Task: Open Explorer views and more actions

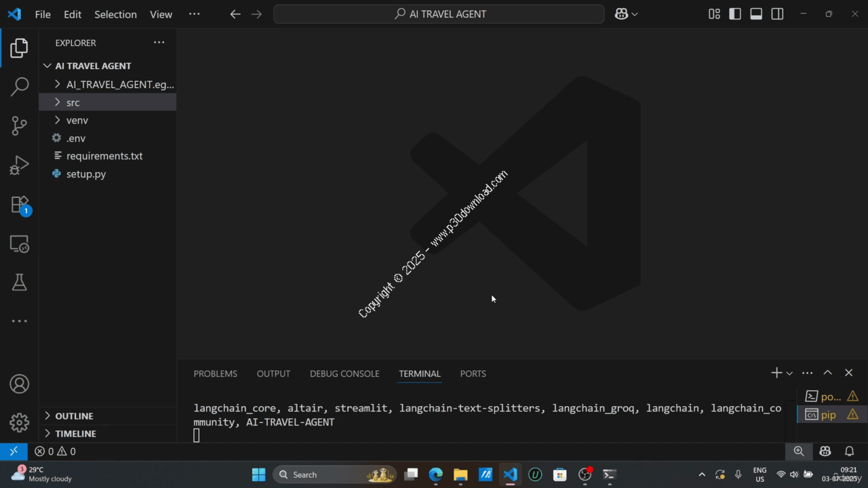Action: pyautogui.click(x=159, y=43)
